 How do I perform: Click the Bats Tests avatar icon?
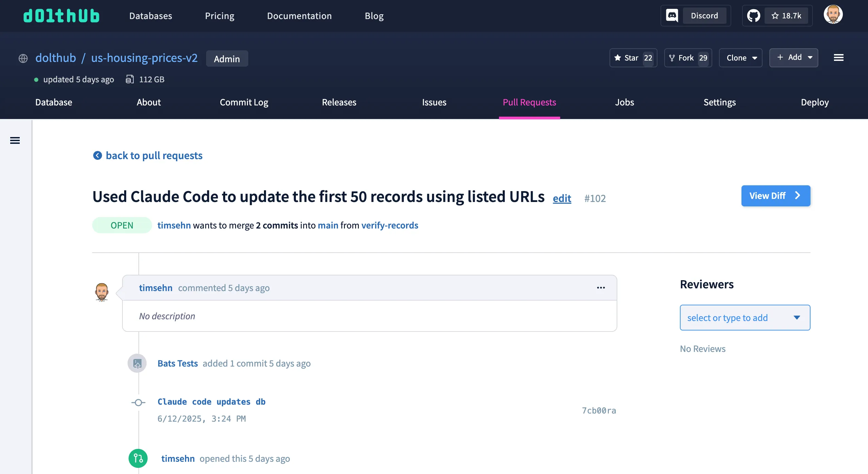click(x=137, y=363)
